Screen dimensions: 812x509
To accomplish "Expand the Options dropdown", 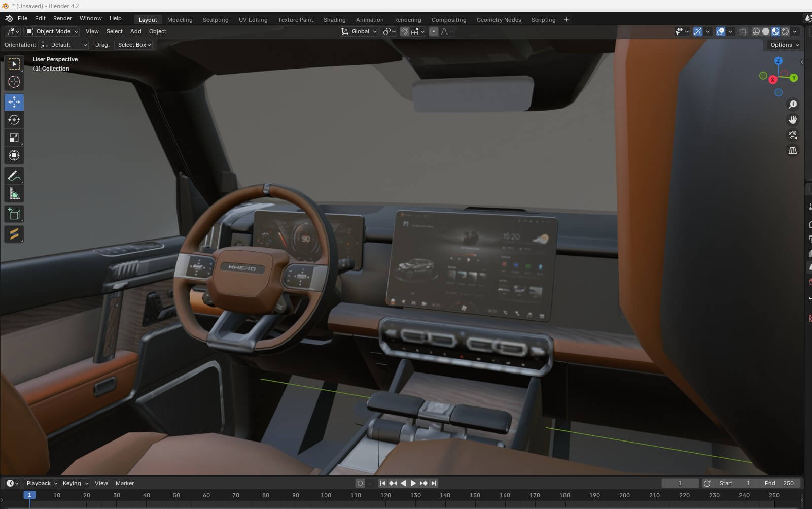I will click(784, 45).
